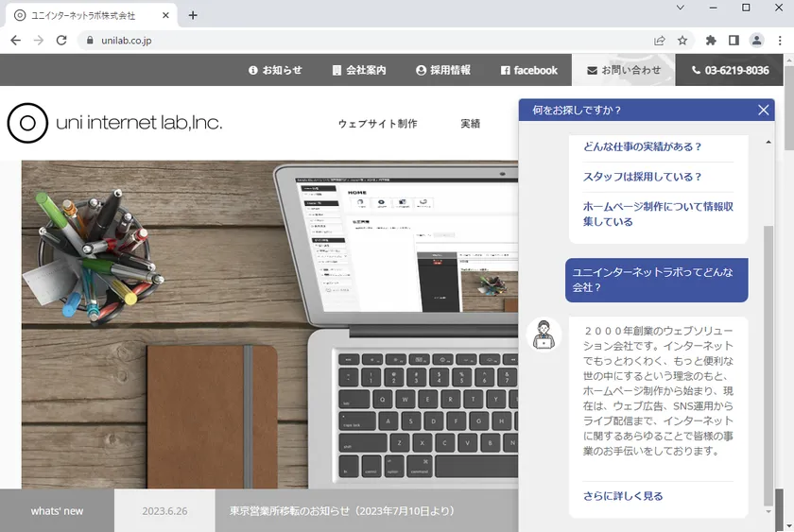Screen dimensions: 794x532
Task: Select the ユニインターネットラボ株式会社 tab
Action: click(x=91, y=16)
